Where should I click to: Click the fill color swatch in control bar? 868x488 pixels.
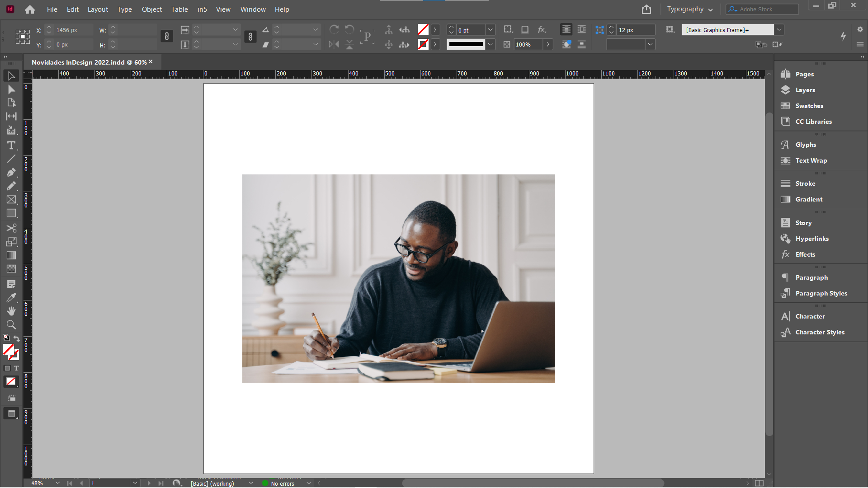pos(423,30)
